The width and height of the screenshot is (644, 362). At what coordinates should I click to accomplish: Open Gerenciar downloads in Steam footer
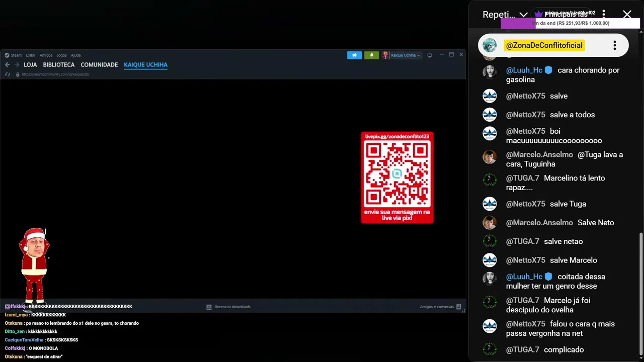click(232, 307)
